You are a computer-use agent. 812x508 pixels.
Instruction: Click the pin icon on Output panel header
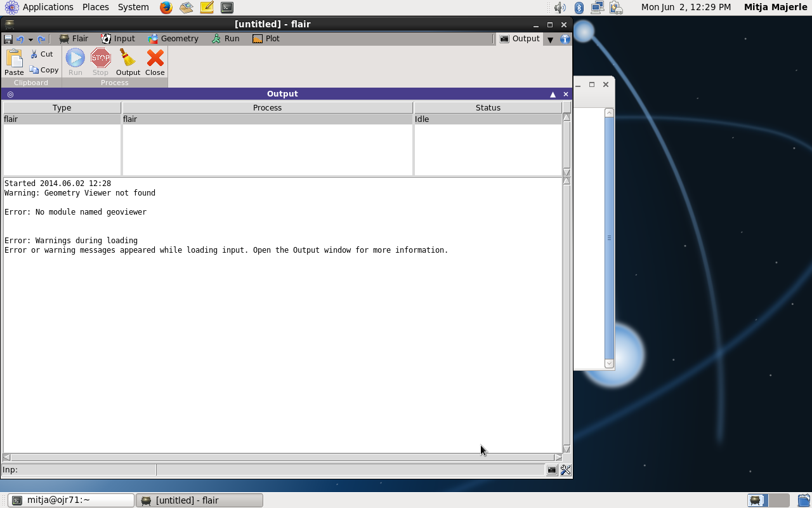[x=10, y=94]
